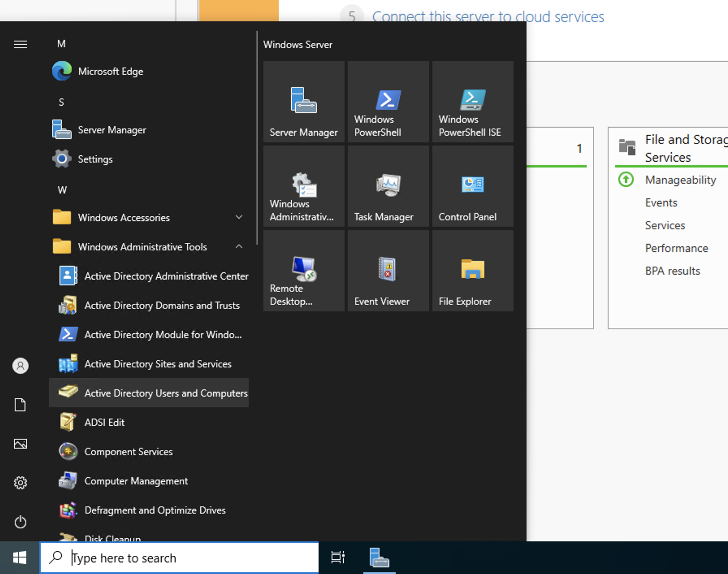The image size is (728, 574).
Task: Open Pictures from the Start sidebar
Action: [x=20, y=444]
